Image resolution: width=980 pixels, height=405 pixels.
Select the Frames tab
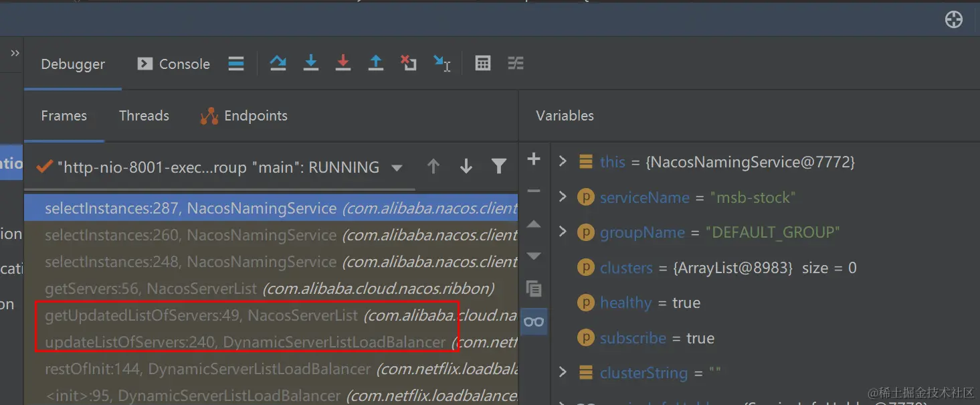64,116
